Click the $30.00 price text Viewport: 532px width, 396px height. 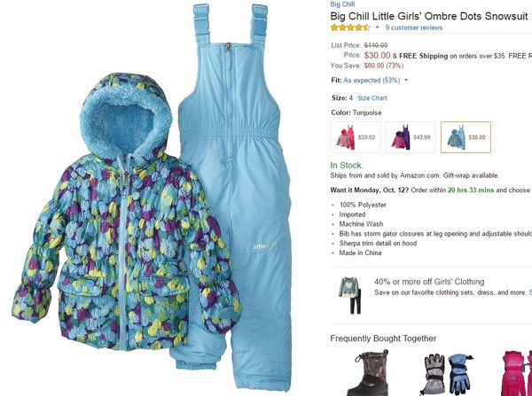378,55
